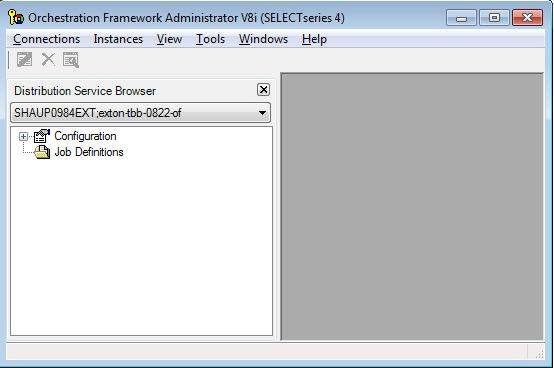Select the Configuration tree item label
This screenshot has width=554, height=368.
click(x=85, y=136)
